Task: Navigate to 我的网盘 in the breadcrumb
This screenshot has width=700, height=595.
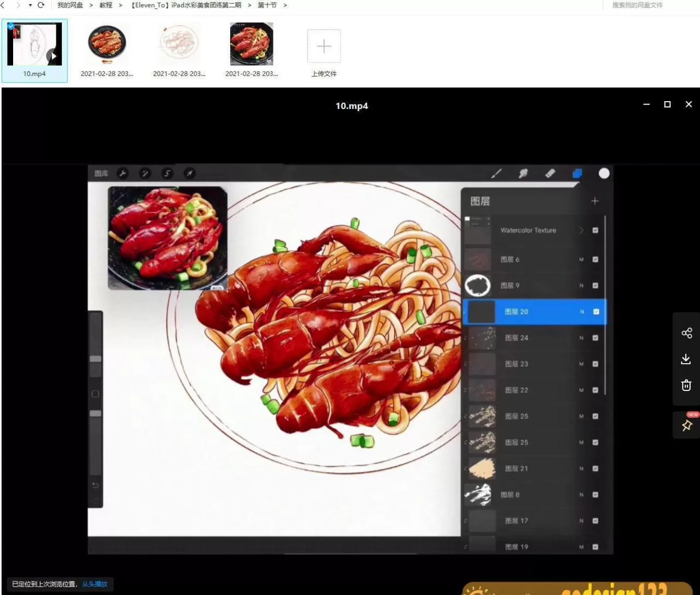Action: pos(69,5)
